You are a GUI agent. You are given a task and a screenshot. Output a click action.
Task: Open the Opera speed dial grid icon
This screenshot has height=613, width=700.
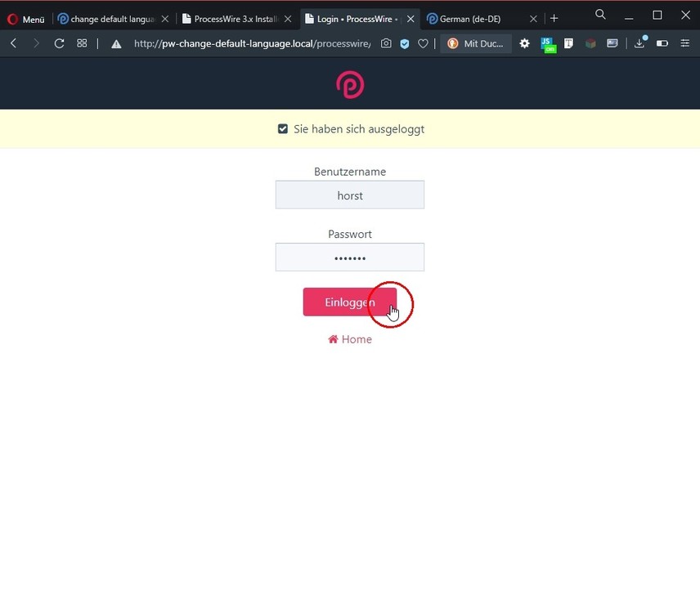click(x=82, y=43)
